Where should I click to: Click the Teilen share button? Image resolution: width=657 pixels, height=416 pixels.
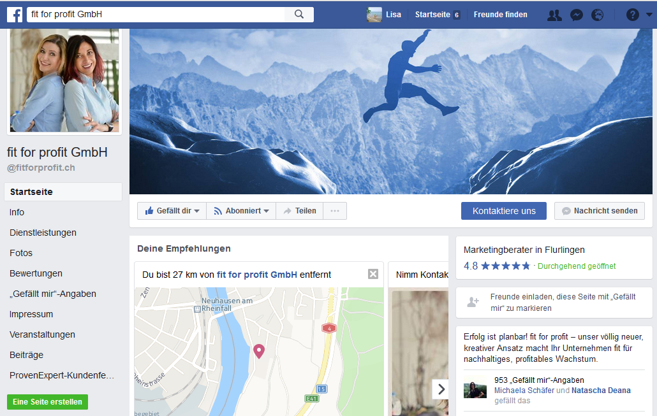pos(299,211)
